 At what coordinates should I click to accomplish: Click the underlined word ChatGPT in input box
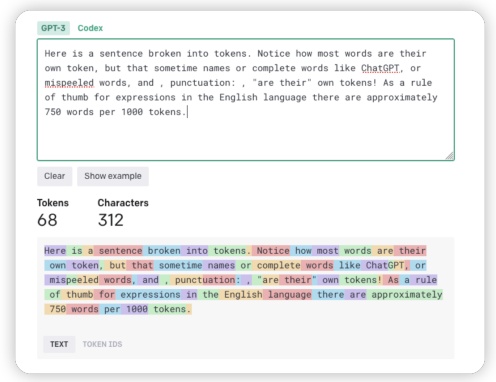[380, 68]
